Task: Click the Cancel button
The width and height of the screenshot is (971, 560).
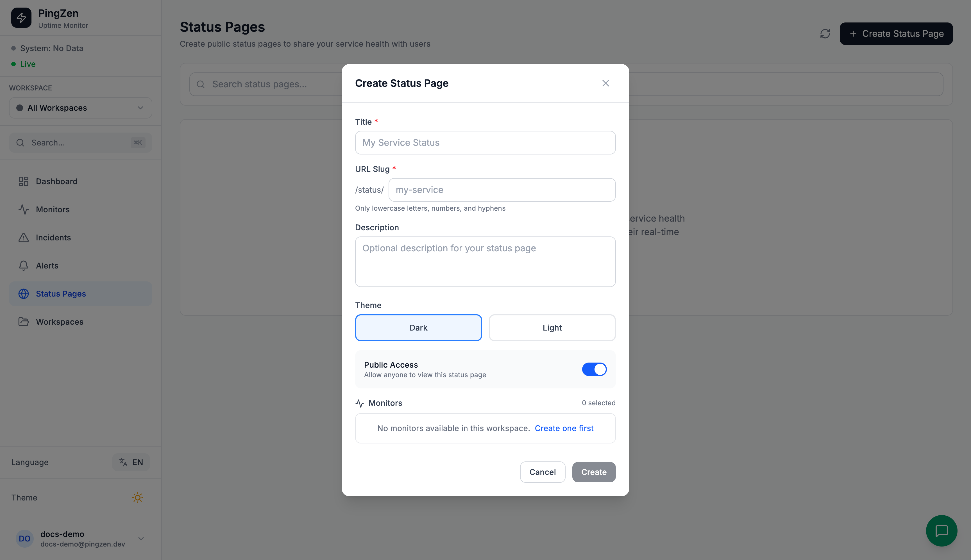Action: [543, 472]
